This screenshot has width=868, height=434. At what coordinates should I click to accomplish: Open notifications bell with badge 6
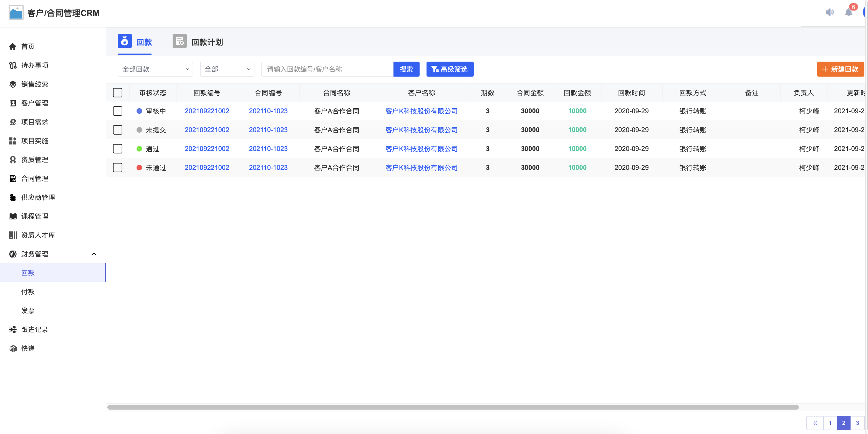coord(849,12)
